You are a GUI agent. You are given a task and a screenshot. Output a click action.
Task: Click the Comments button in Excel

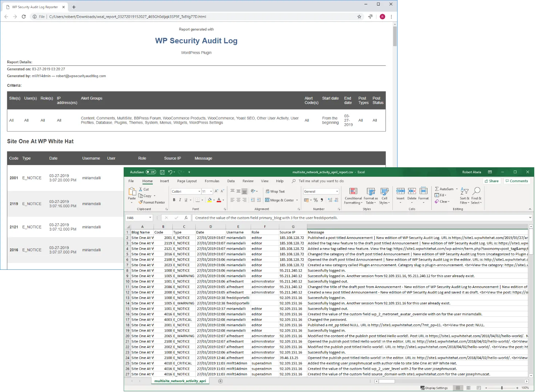click(x=516, y=181)
